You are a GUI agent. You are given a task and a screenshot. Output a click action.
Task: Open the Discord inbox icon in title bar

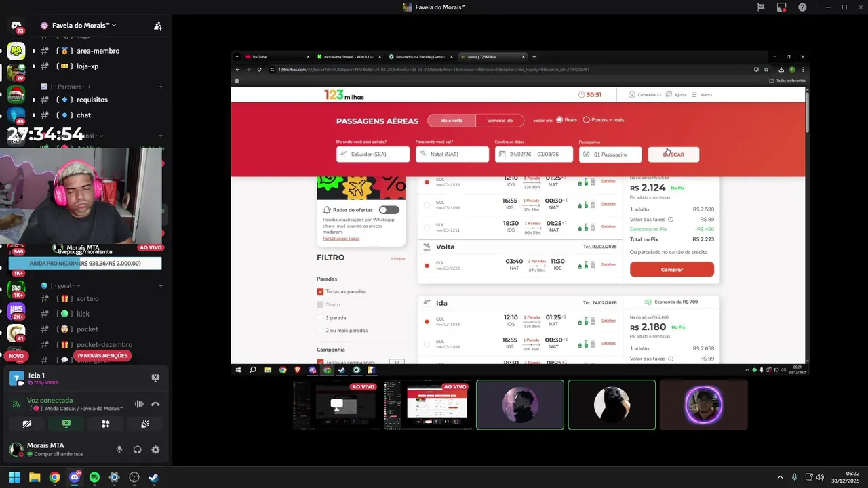pyautogui.click(x=782, y=7)
